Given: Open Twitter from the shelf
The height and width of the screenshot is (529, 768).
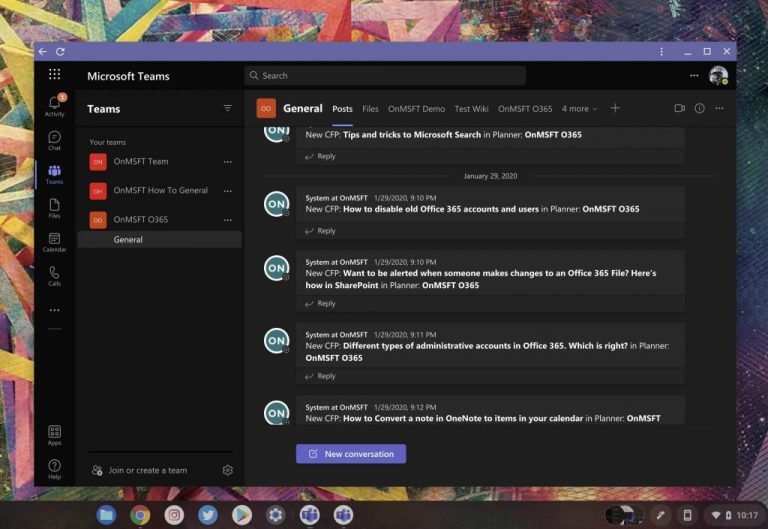Looking at the screenshot, I should (x=208, y=515).
